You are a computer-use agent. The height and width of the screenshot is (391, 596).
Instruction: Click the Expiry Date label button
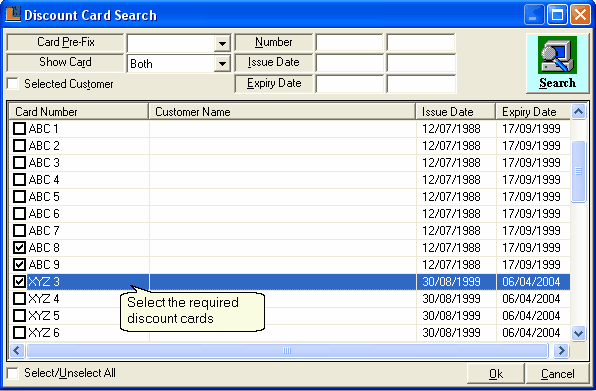pos(274,83)
